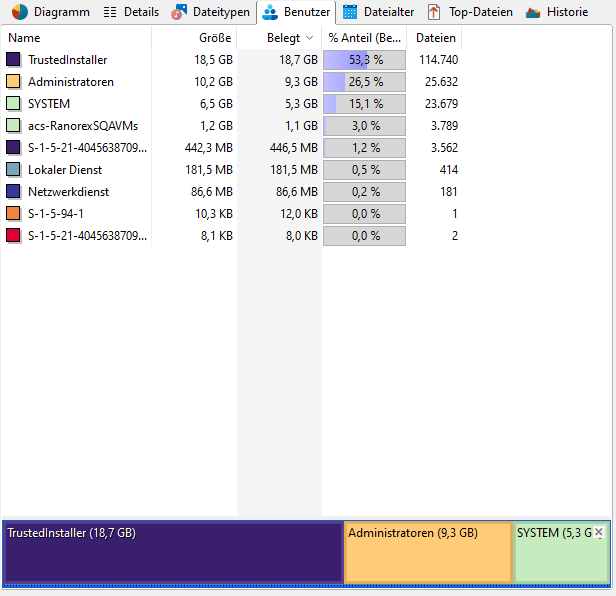Click the Lokaler Dienst blue-gray color swatch
616x596 pixels.
pos(13,170)
